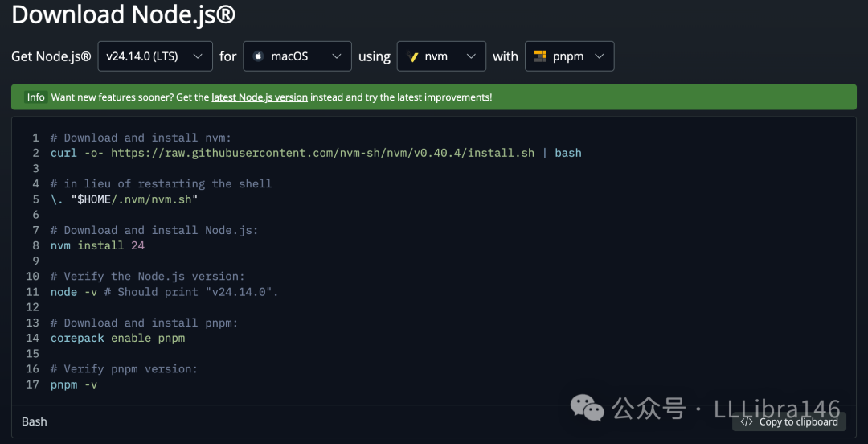Click chevron arrow in version selector
The height and width of the screenshot is (444, 868).
coord(198,56)
